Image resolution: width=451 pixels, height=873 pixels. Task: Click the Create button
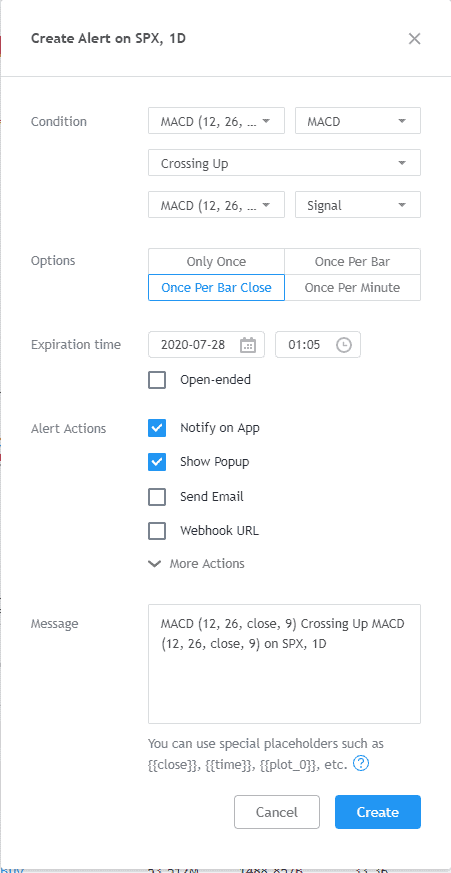point(378,812)
